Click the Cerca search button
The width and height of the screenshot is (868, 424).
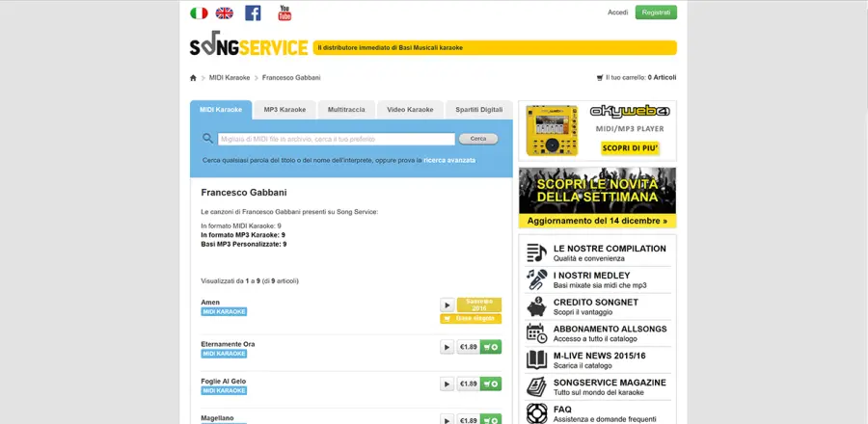(x=478, y=139)
